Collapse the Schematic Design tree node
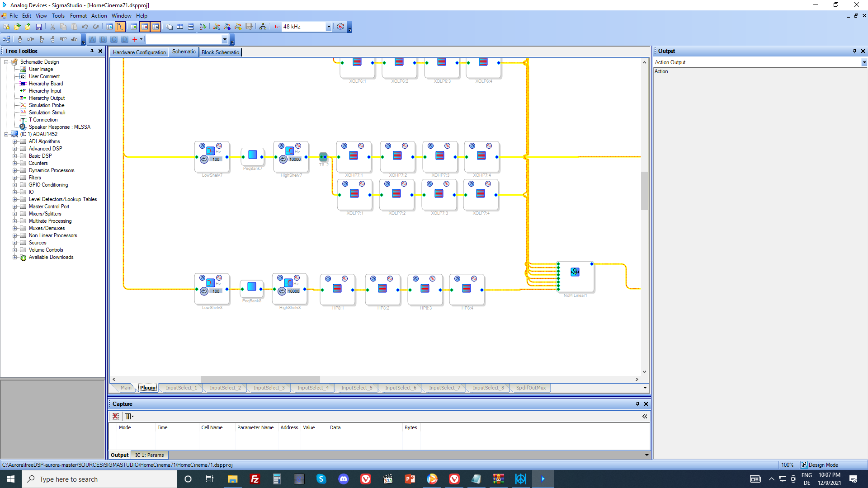The height and width of the screenshot is (488, 868). (6, 62)
